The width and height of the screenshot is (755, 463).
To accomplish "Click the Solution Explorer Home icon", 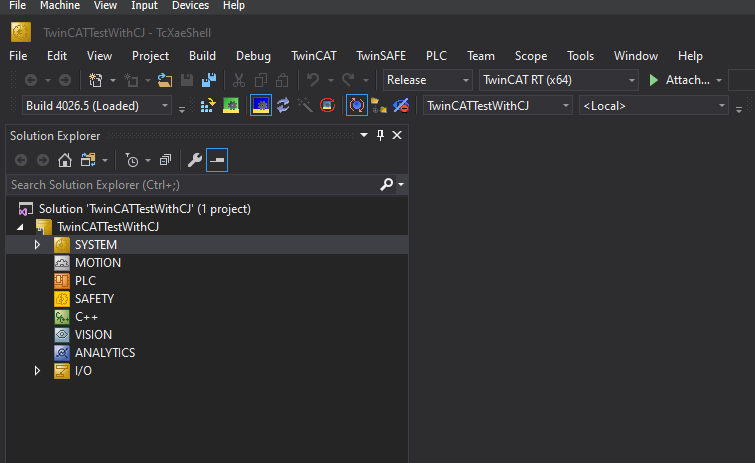I will [x=65, y=160].
